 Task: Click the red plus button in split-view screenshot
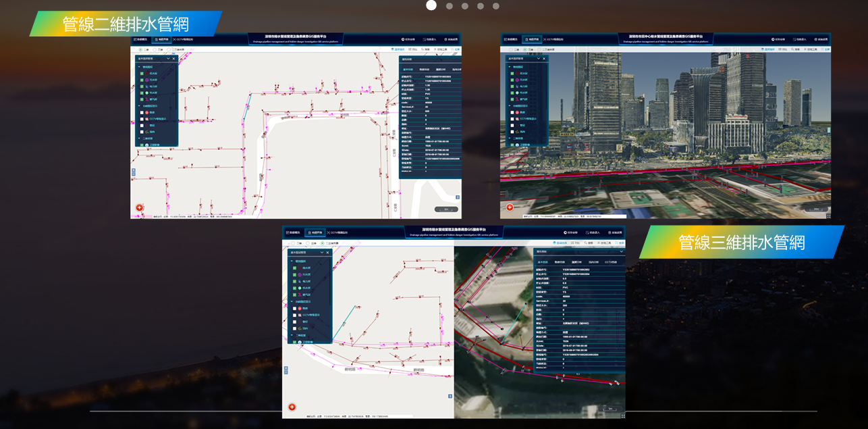[x=292, y=407]
